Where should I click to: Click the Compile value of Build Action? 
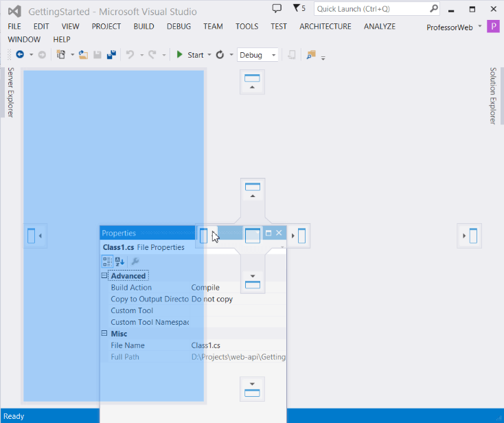click(x=205, y=287)
